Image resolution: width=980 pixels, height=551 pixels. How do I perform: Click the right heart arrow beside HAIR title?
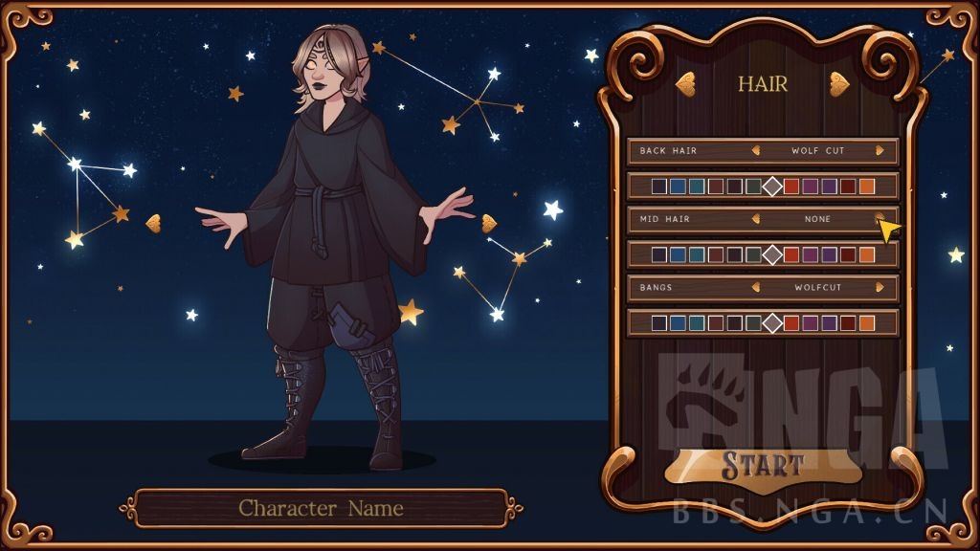point(839,84)
